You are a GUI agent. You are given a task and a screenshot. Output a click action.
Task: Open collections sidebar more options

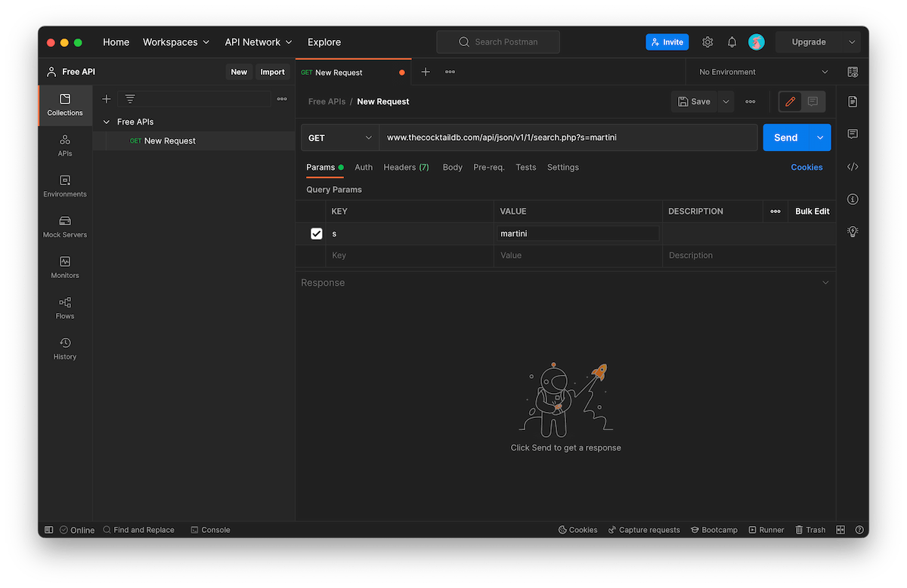tap(282, 99)
